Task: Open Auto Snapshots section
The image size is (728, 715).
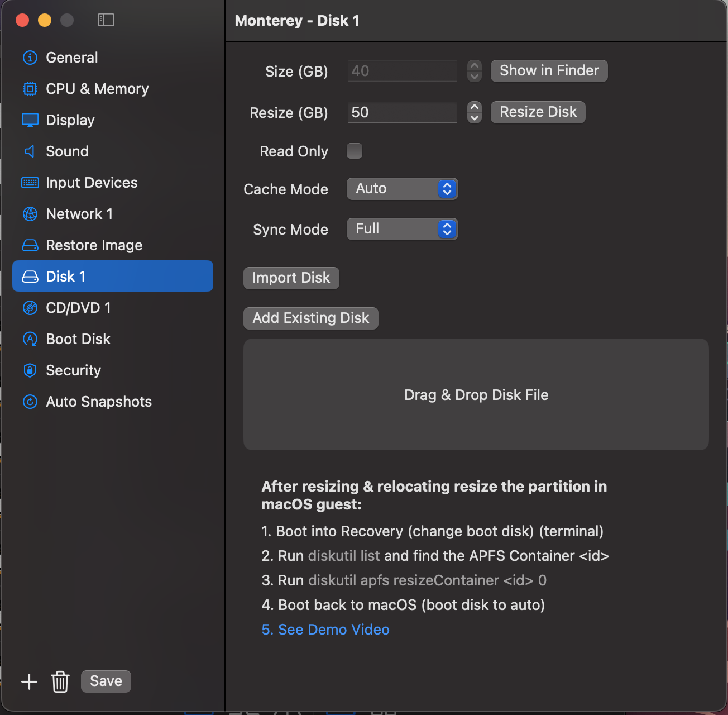Action: tap(113, 402)
